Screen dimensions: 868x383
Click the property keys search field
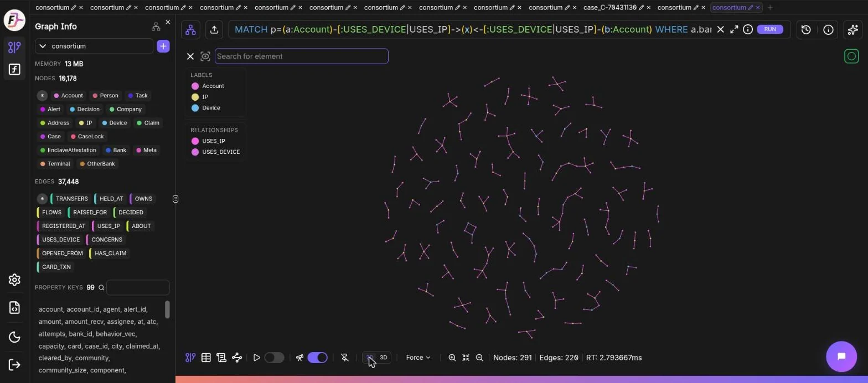coord(138,287)
